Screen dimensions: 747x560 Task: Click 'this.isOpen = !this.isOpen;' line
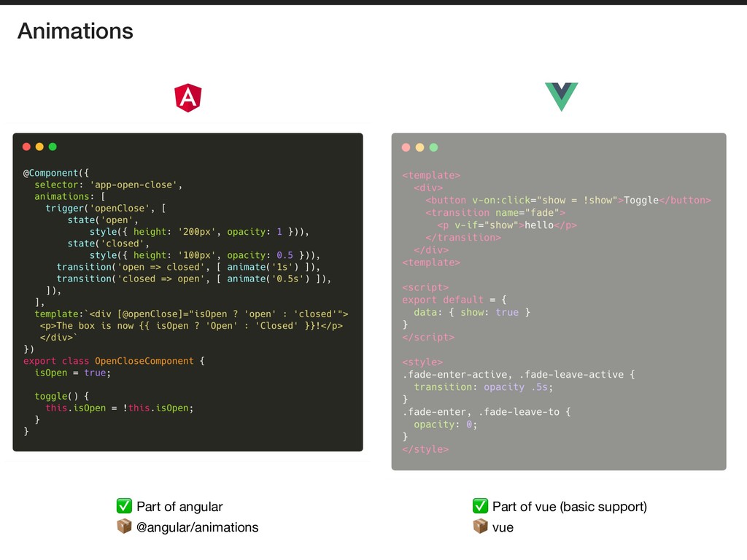pos(120,408)
